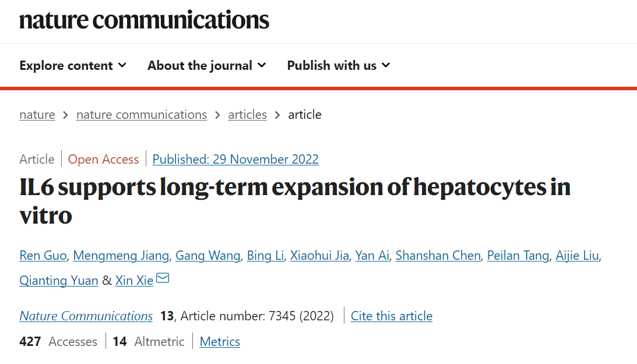Open the Metrics page

(x=220, y=342)
